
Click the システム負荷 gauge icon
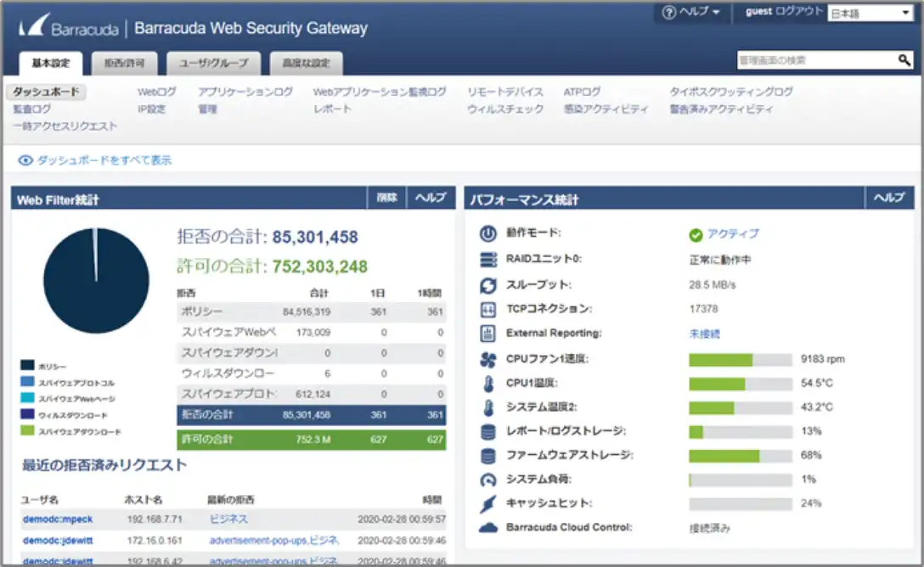pyautogui.click(x=488, y=480)
